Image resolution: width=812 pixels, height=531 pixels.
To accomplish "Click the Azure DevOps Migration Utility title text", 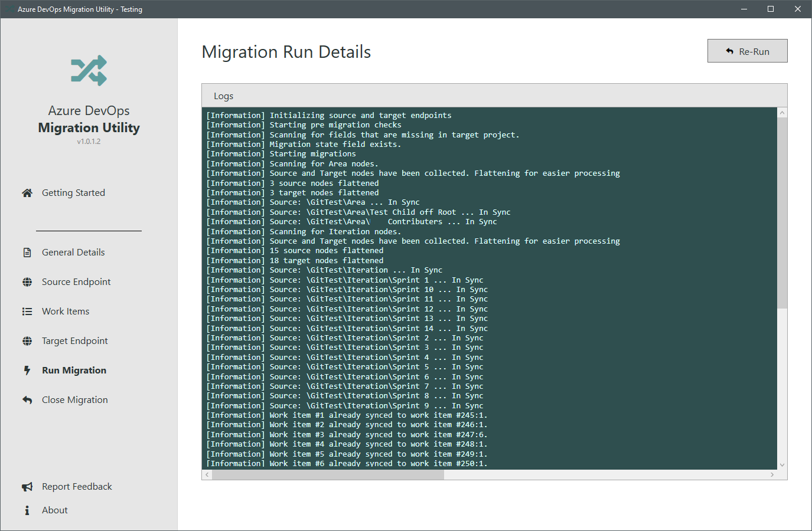I will pos(89,119).
